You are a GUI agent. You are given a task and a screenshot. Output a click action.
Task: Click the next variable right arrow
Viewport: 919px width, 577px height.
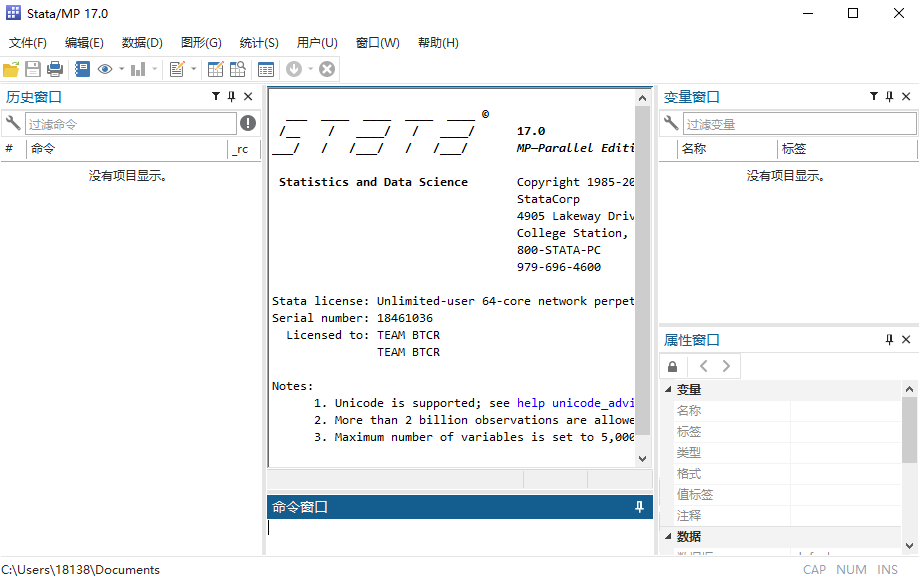(x=726, y=366)
